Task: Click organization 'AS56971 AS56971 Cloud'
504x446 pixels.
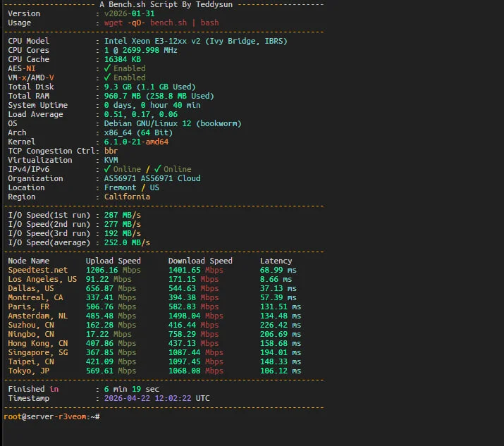Action: (x=152, y=178)
